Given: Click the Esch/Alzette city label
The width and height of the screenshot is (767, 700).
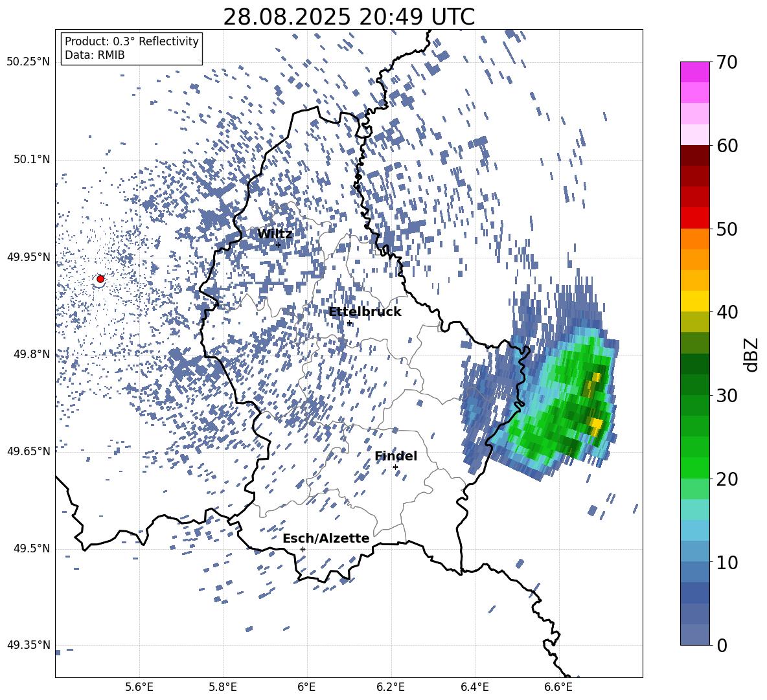Looking at the screenshot, I should [x=326, y=539].
